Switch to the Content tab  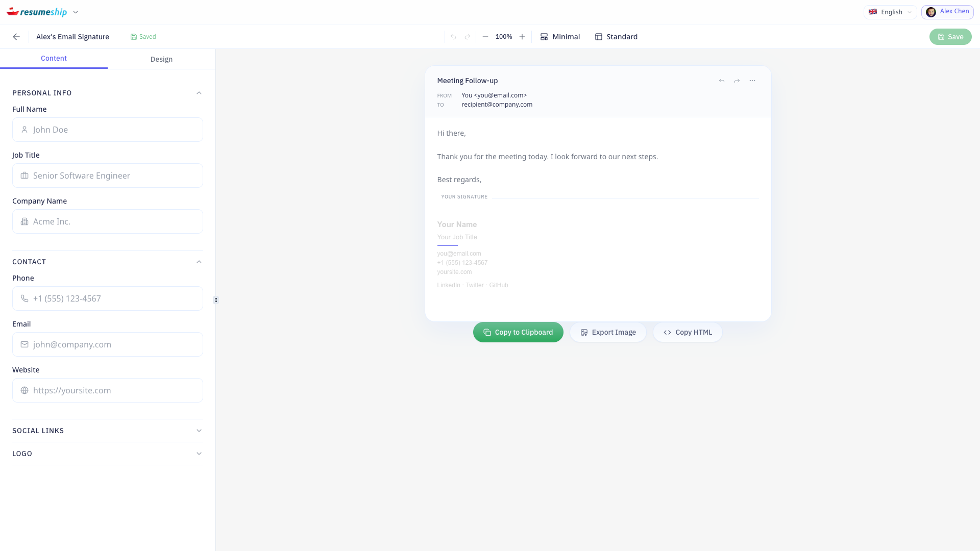(54, 58)
